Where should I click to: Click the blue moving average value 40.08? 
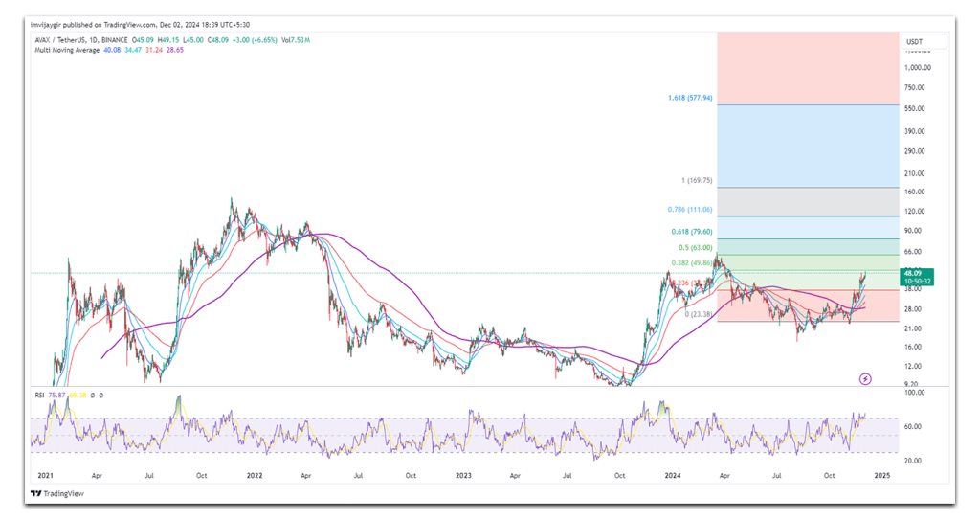[112, 50]
